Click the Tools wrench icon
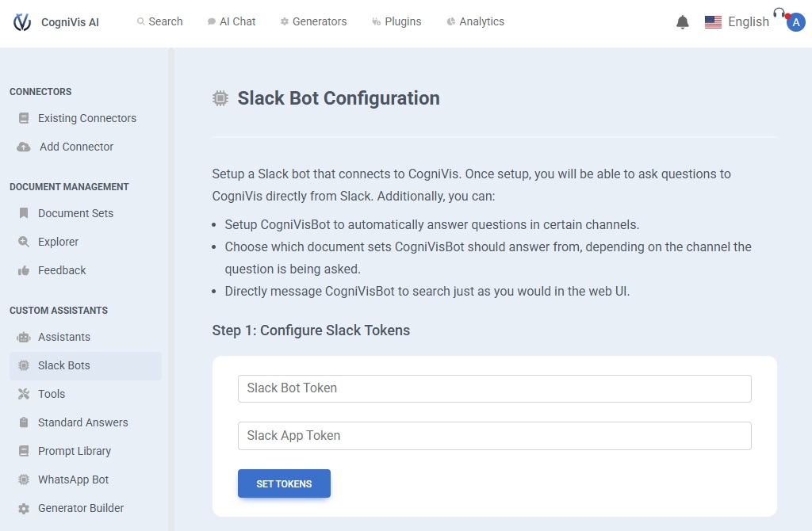 pos(24,394)
